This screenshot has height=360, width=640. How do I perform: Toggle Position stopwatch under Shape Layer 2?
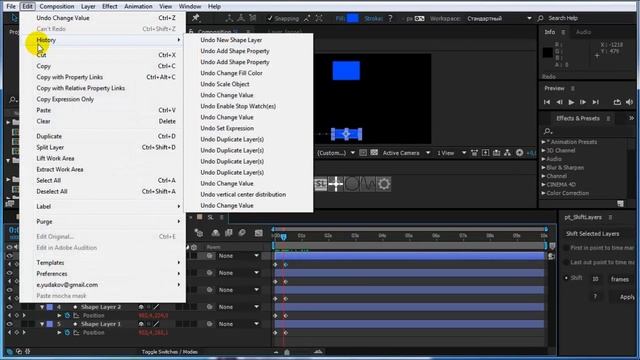coord(68,316)
